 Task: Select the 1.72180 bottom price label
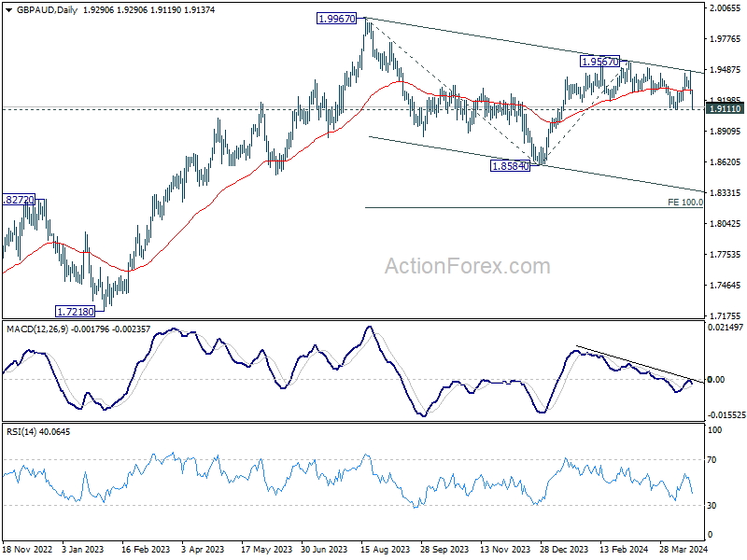pyautogui.click(x=76, y=312)
